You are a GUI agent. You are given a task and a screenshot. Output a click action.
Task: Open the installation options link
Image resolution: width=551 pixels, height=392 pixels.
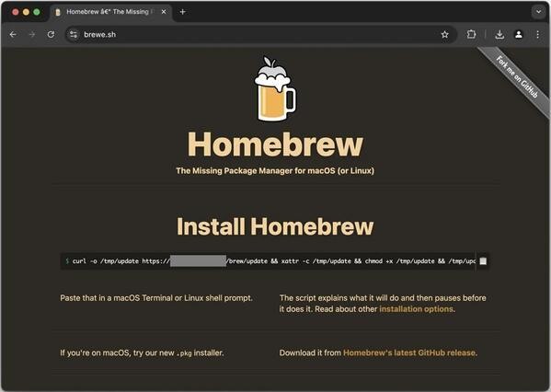[x=416, y=309]
